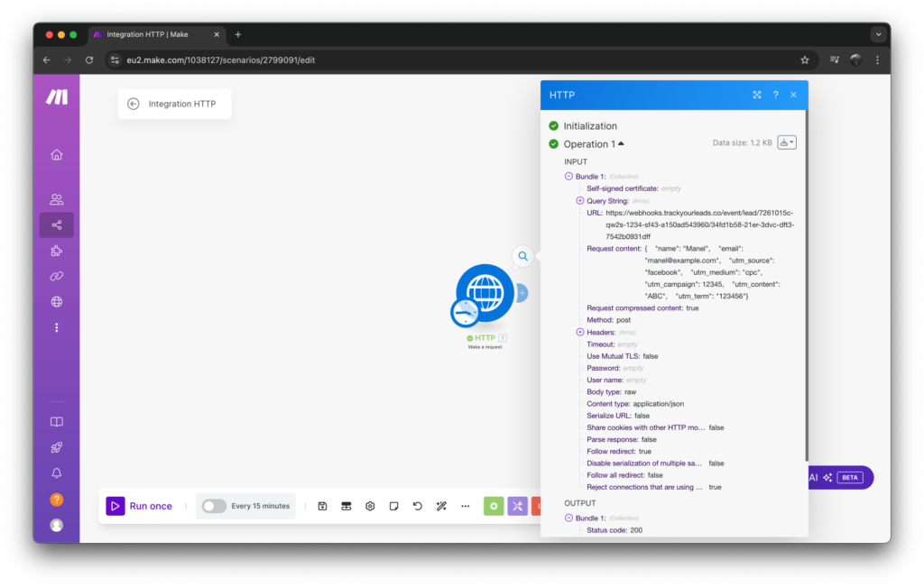Open the Notifications bell icon
The height and width of the screenshot is (587, 924).
pos(57,473)
